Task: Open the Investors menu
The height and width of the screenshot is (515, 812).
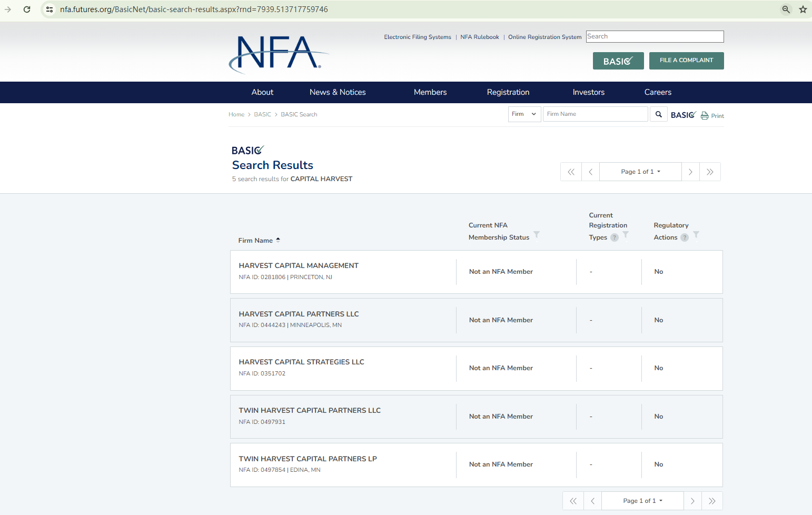Action: click(588, 92)
